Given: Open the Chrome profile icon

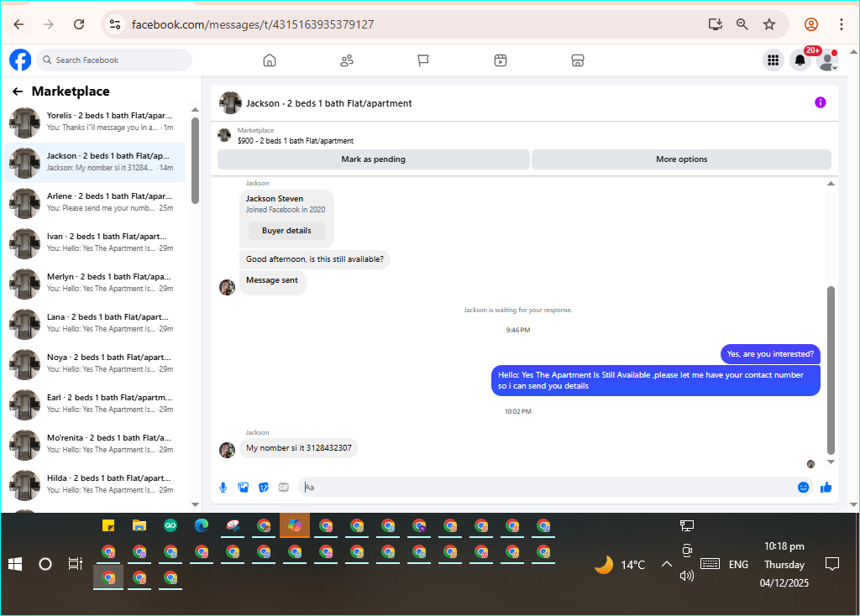Looking at the screenshot, I should coord(811,24).
